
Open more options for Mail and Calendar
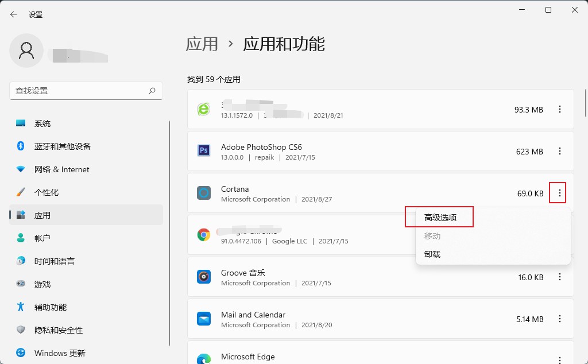559,319
